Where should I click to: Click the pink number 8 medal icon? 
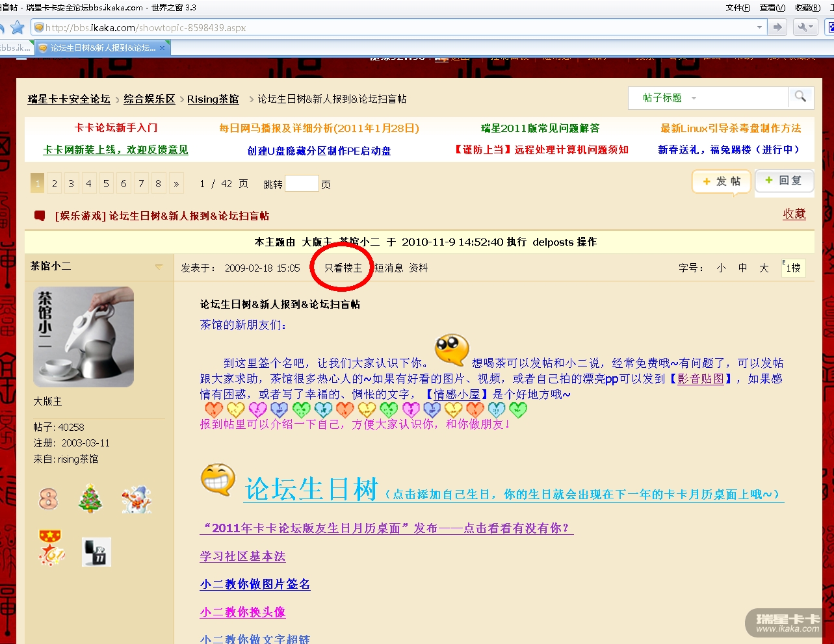(49, 499)
